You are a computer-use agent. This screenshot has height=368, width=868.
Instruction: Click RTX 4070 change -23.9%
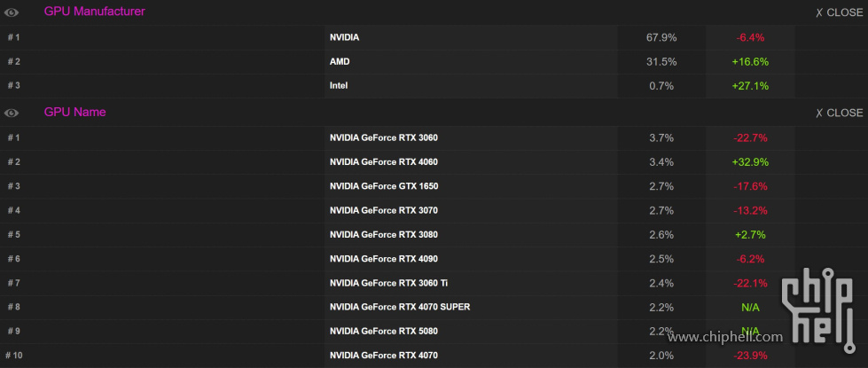click(750, 356)
